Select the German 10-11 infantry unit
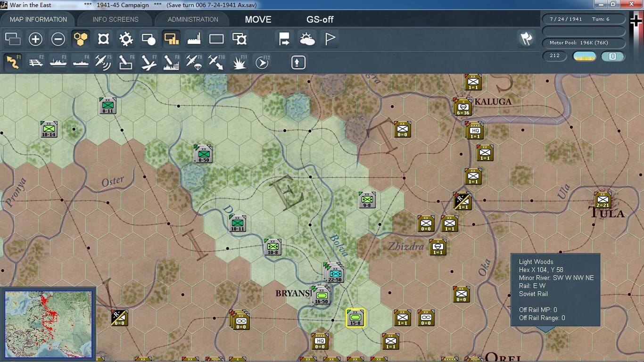 click(x=238, y=223)
